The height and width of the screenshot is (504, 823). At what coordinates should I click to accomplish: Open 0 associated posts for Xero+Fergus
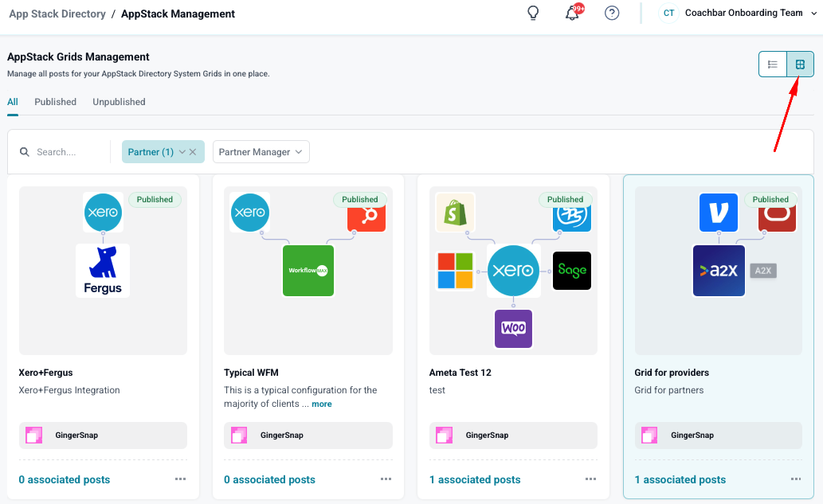click(x=65, y=479)
